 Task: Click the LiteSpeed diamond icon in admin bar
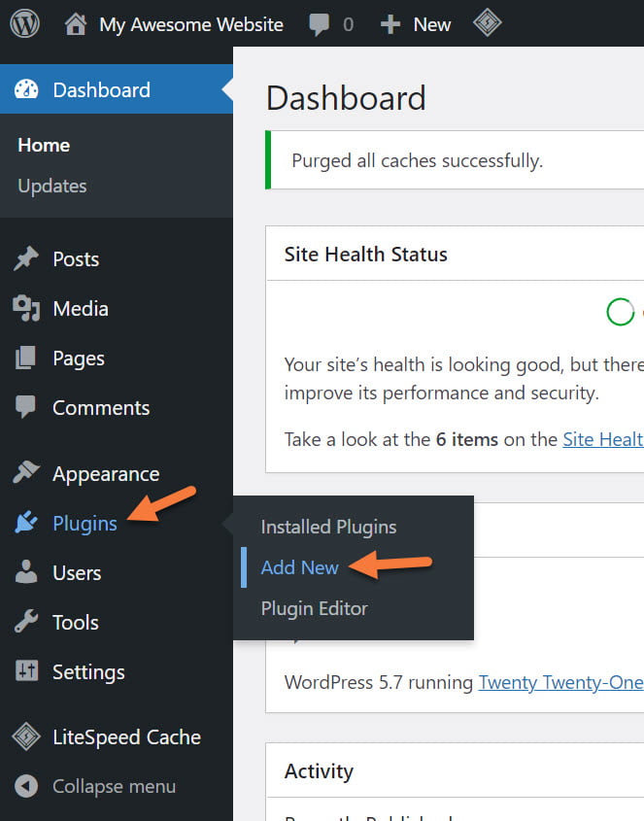(x=487, y=23)
